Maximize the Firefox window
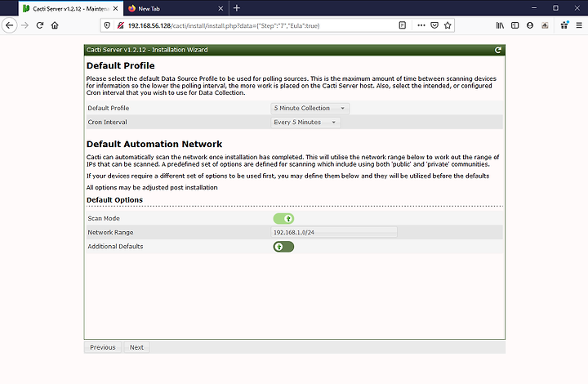588x384 pixels. 556,8
